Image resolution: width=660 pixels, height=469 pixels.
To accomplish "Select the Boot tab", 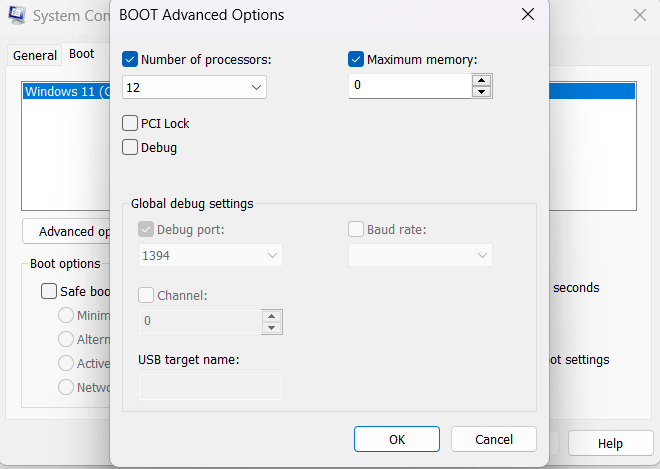I will click(82, 54).
